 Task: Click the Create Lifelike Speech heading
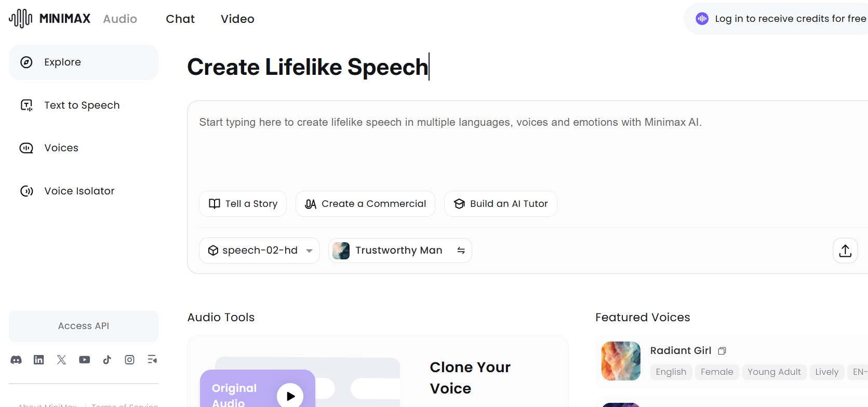point(308,67)
